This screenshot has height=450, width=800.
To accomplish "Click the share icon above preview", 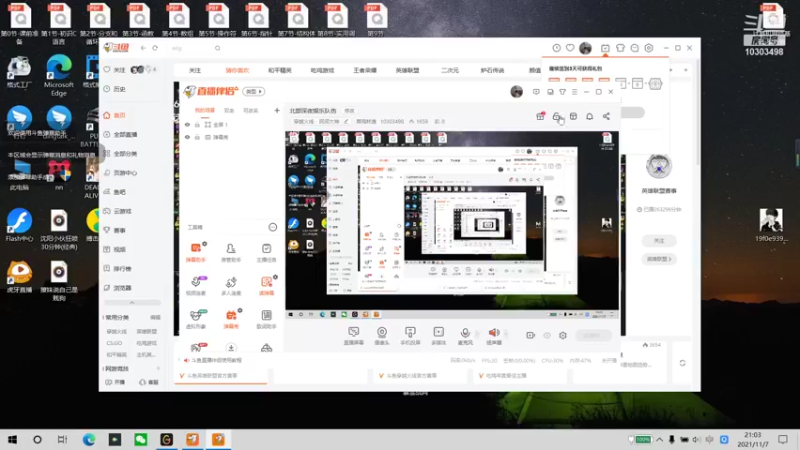I will (606, 116).
